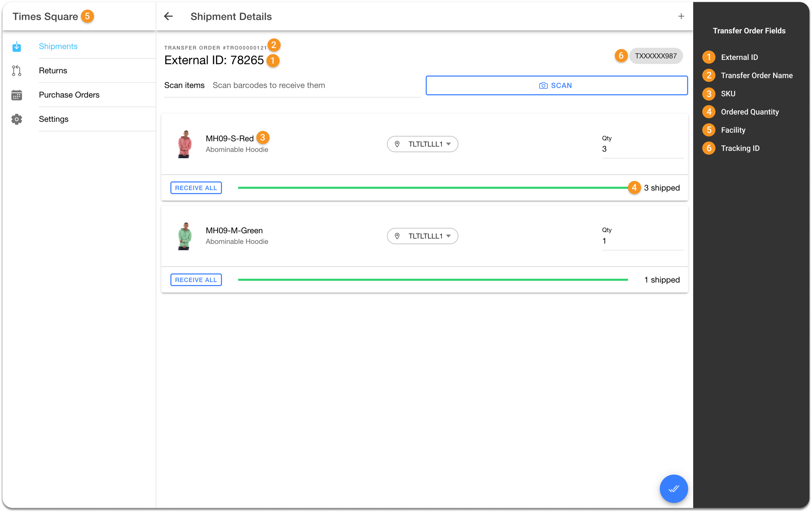
Task: Open location dropdown for MH09-M-Green
Action: (x=422, y=236)
